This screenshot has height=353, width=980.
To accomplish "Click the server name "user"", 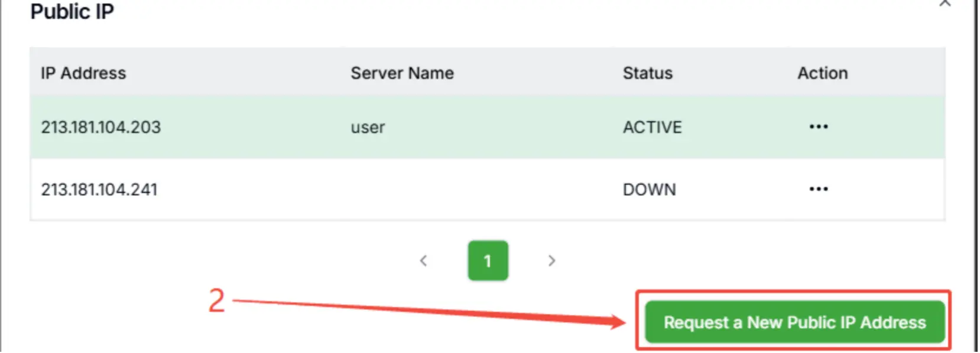I will coord(368,128).
